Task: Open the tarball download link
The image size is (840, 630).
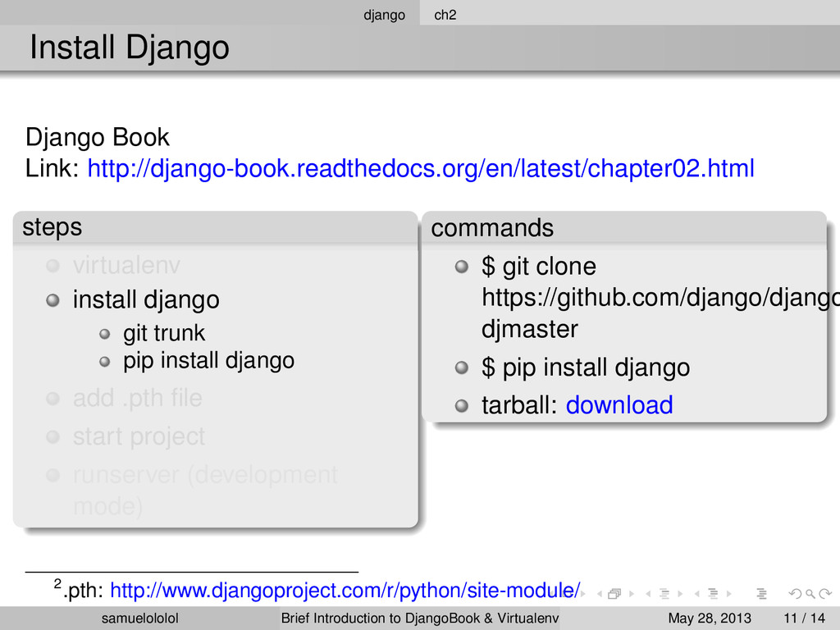Action: pyautogui.click(x=619, y=405)
